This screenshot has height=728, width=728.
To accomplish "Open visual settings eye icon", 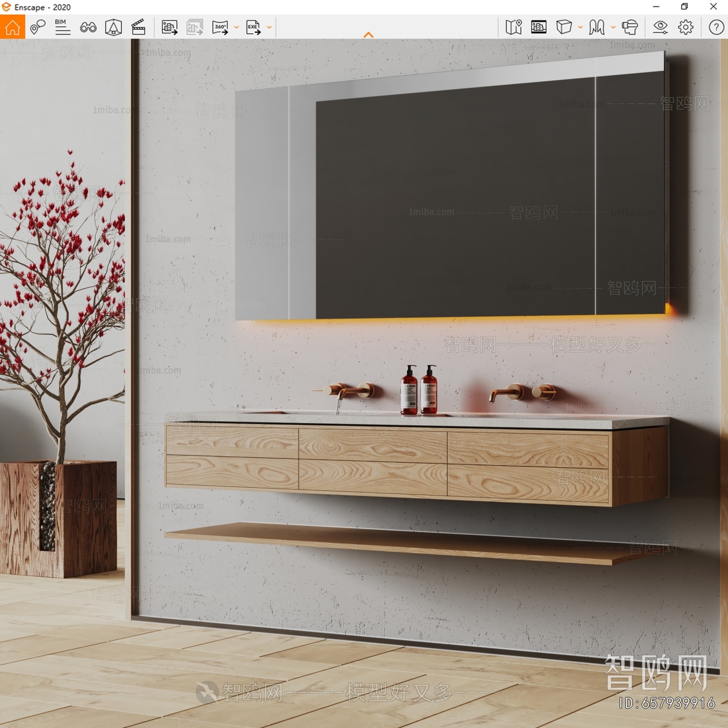I will (x=660, y=27).
